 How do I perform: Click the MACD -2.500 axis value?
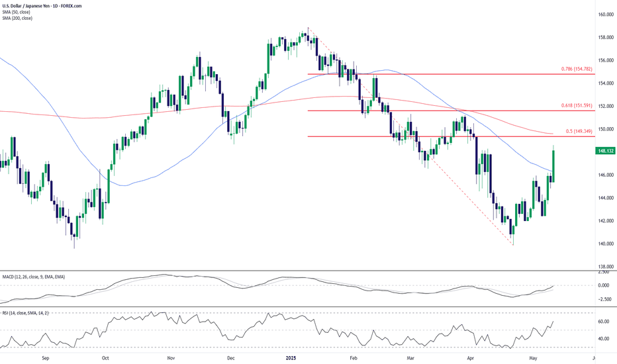[x=604, y=299]
